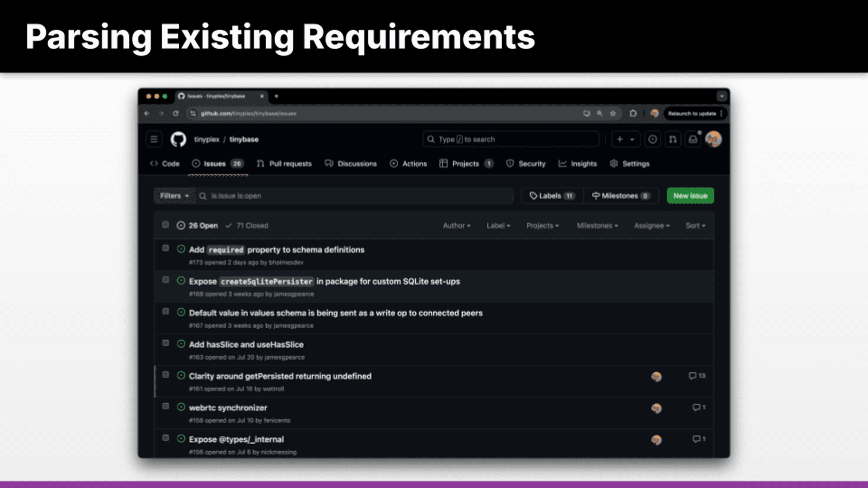
Task: Click the site info icon beside the URL
Action: 193,113
